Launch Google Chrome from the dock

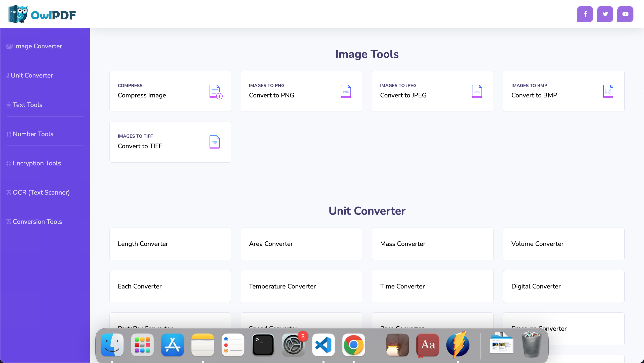(x=353, y=345)
